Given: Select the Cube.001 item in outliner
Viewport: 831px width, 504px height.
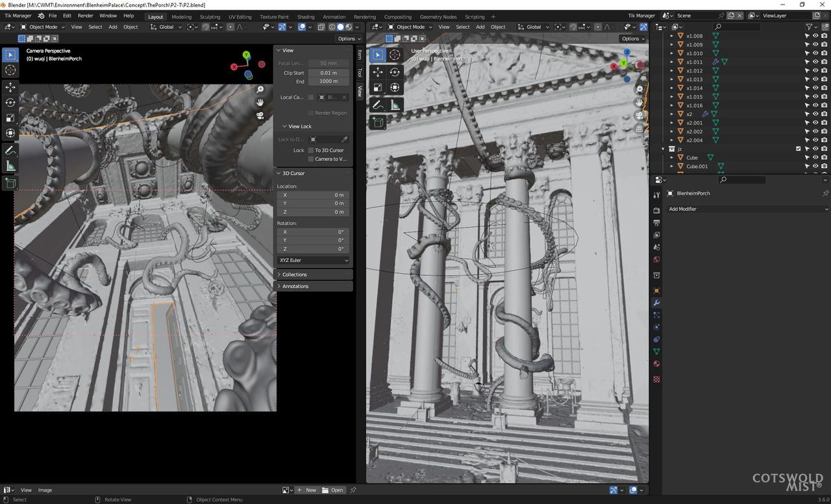Looking at the screenshot, I should [x=697, y=166].
